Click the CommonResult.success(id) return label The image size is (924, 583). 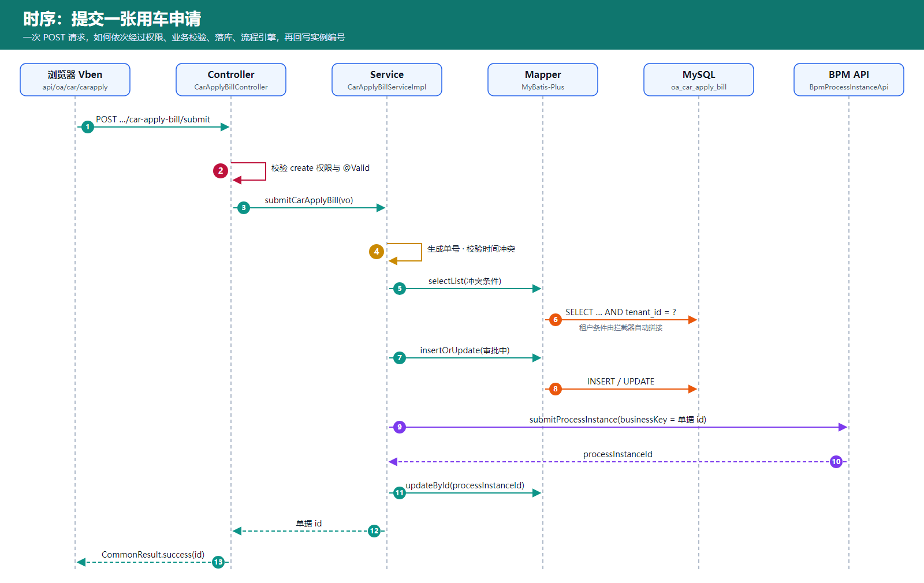[153, 555]
